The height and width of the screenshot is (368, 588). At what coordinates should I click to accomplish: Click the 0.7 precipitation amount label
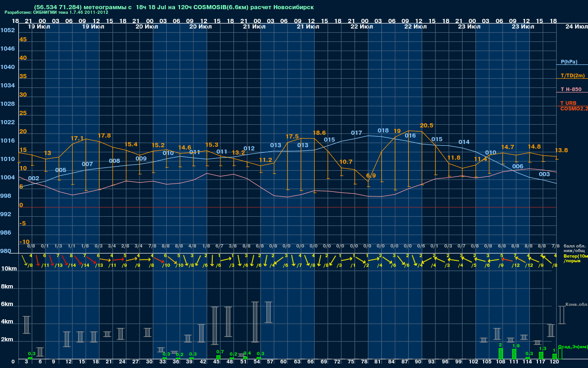[x=220, y=351]
